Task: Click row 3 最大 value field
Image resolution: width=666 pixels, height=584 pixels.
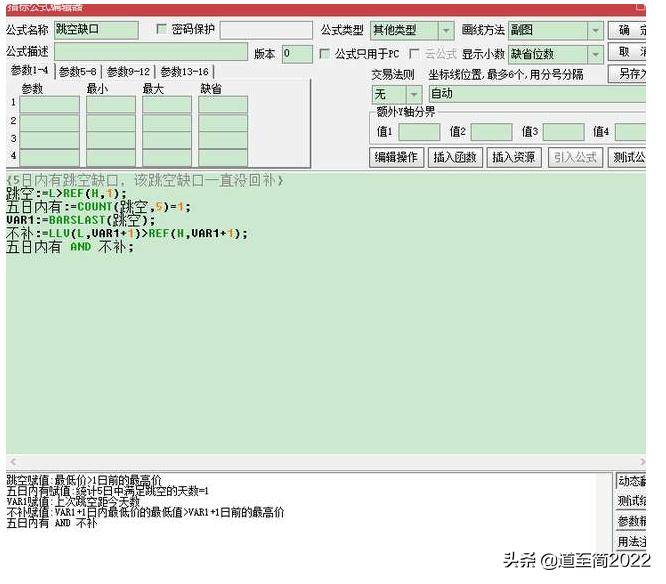Action: [x=167, y=141]
